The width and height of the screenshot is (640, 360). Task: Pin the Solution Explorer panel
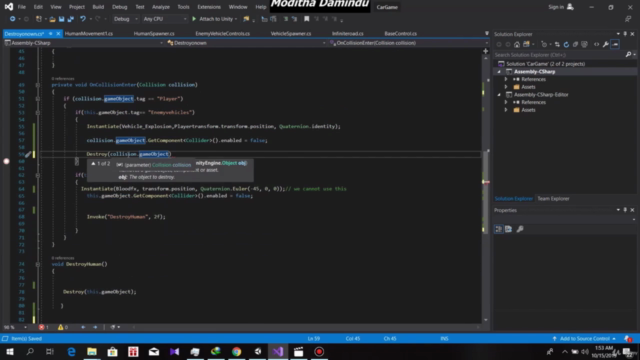pyautogui.click(x=625, y=34)
